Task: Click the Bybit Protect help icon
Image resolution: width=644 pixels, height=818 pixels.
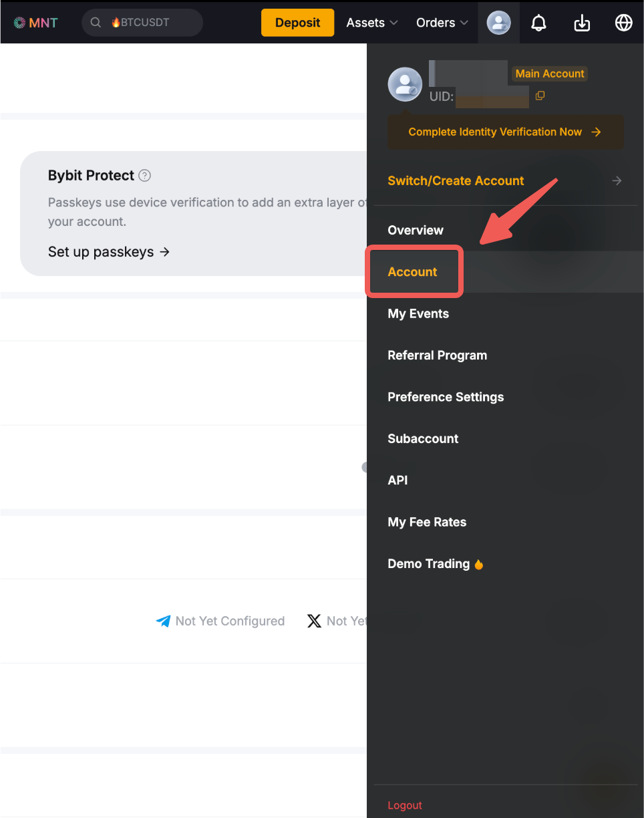Action: pos(145,176)
